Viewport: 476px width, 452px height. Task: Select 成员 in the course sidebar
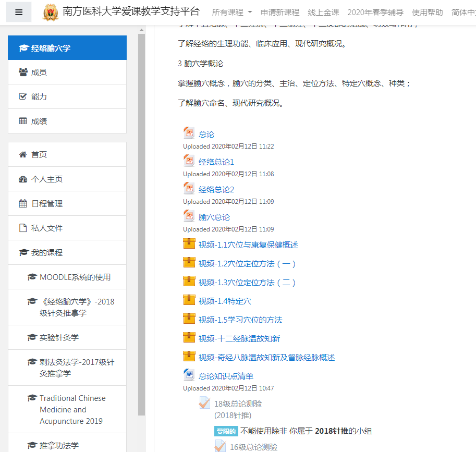tap(39, 72)
